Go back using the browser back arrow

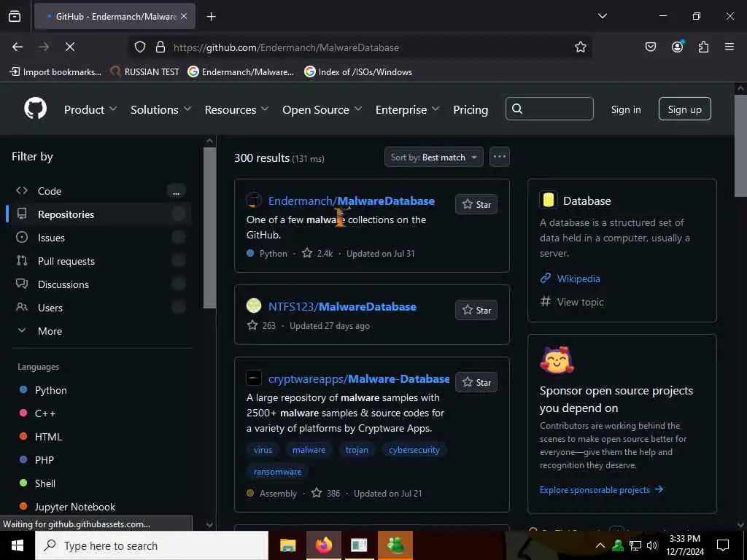(x=18, y=47)
